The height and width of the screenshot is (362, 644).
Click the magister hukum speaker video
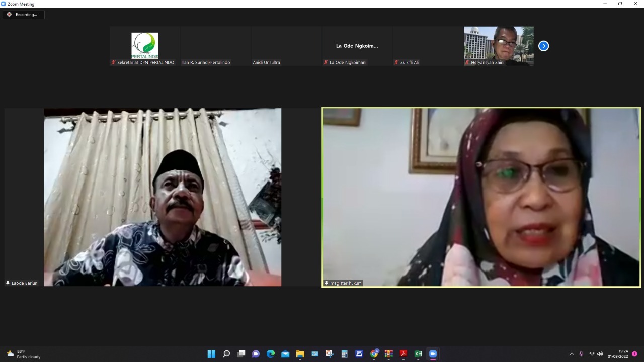[x=481, y=197]
